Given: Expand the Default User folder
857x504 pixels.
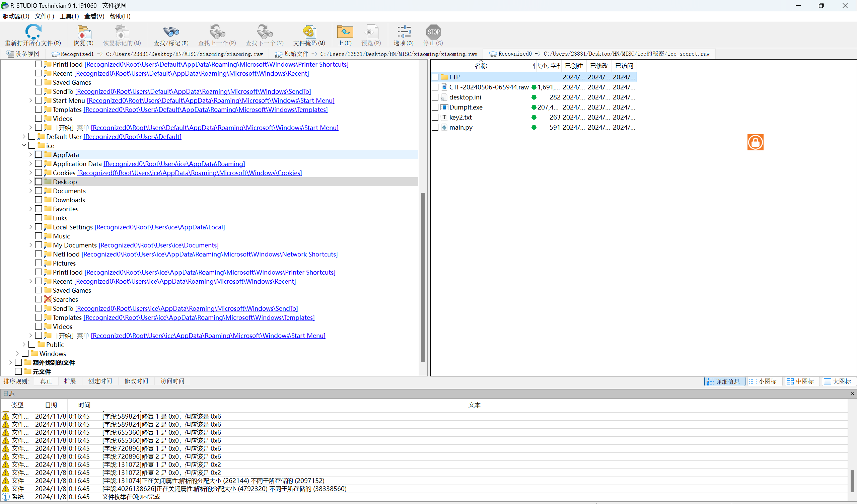Looking at the screenshot, I should click(24, 136).
